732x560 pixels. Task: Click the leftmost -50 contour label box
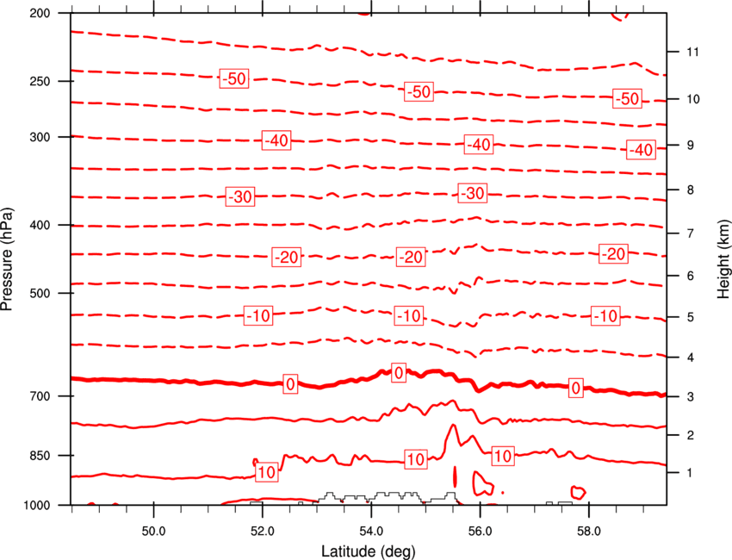pyautogui.click(x=234, y=78)
